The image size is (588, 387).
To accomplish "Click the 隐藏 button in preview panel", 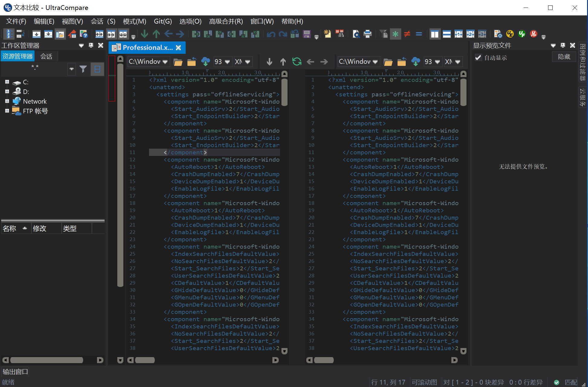I will click(564, 57).
